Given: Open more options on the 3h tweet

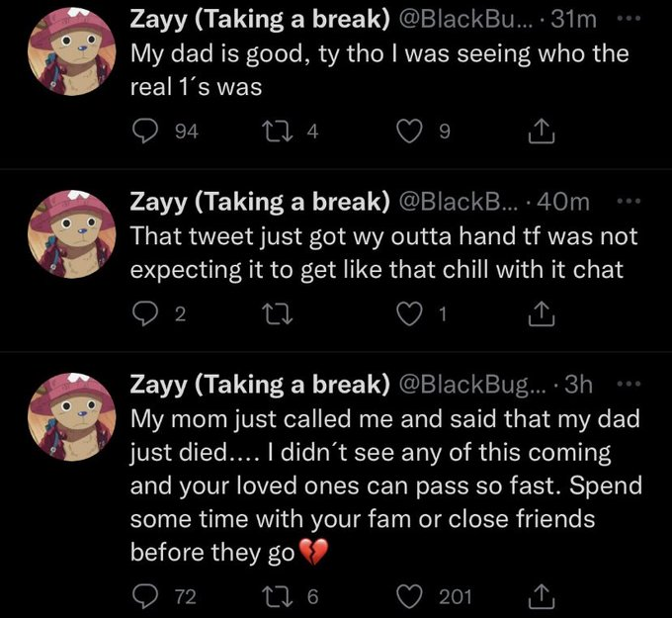Looking at the screenshot, I should (x=628, y=383).
